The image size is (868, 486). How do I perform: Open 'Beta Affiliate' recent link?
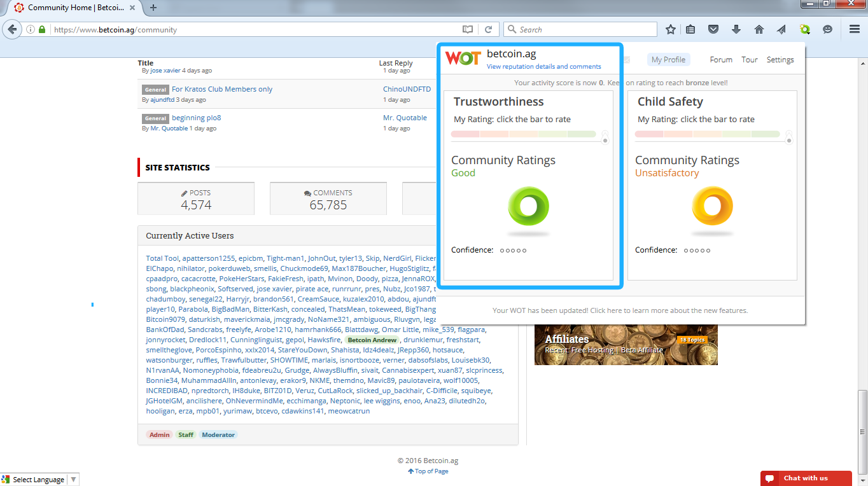pos(642,350)
